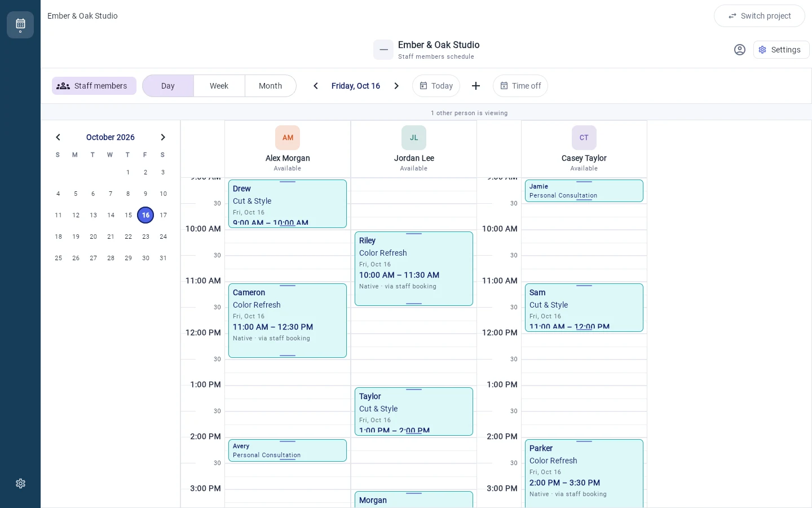Open Riley's Color Refresh appointment
Viewport: 812px width, 508px height.
pos(414,269)
